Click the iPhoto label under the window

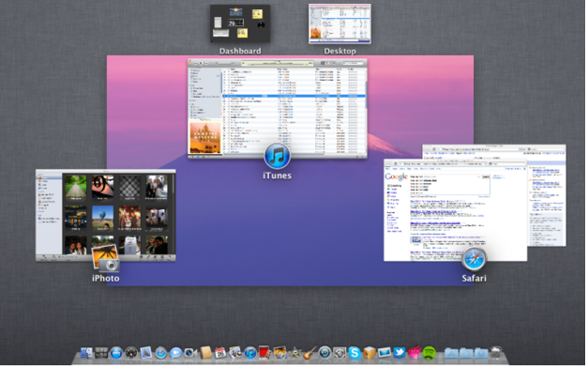pos(106,278)
